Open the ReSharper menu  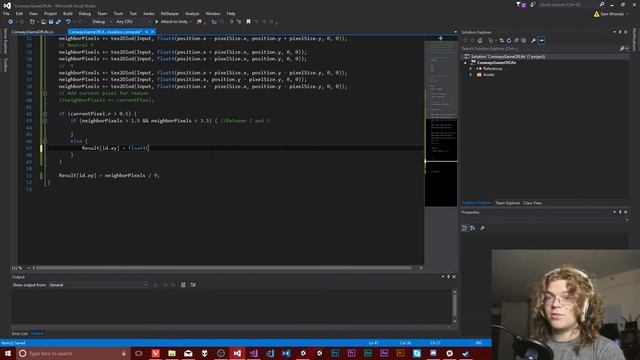[x=170, y=13]
